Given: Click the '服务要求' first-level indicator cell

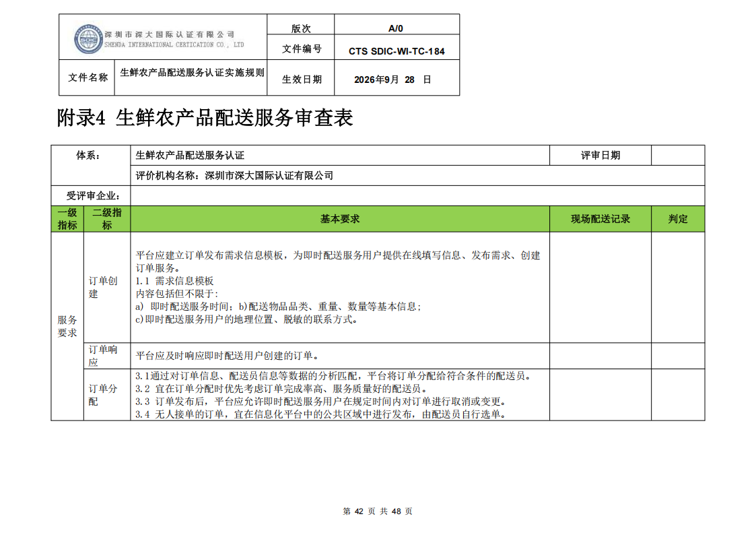Looking at the screenshot, I should 67,326.
